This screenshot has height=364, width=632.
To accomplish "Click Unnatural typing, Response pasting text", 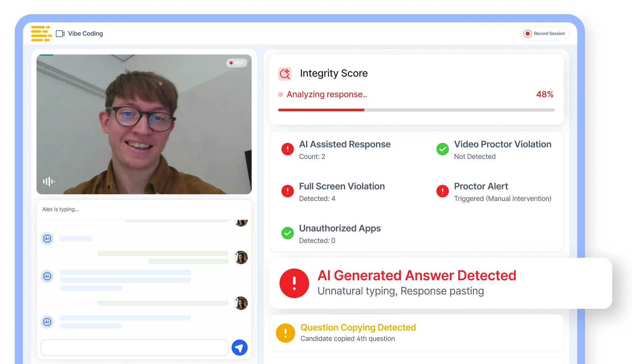I will 401,291.
